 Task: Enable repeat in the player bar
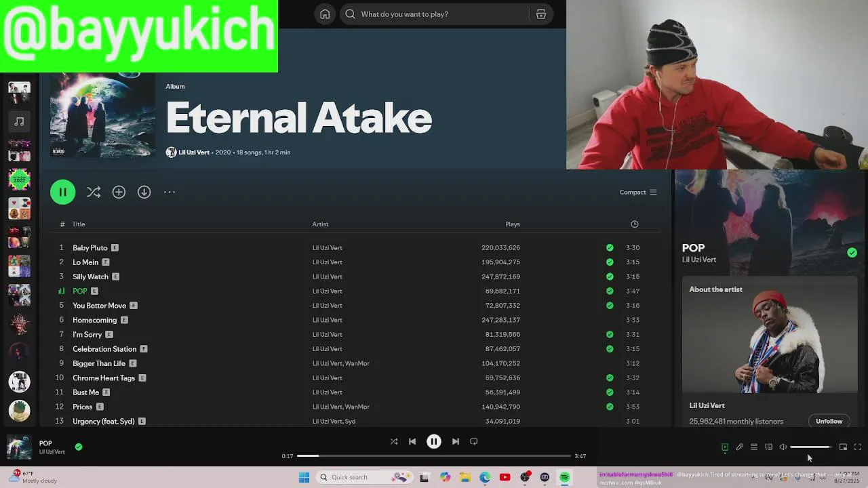(x=474, y=442)
